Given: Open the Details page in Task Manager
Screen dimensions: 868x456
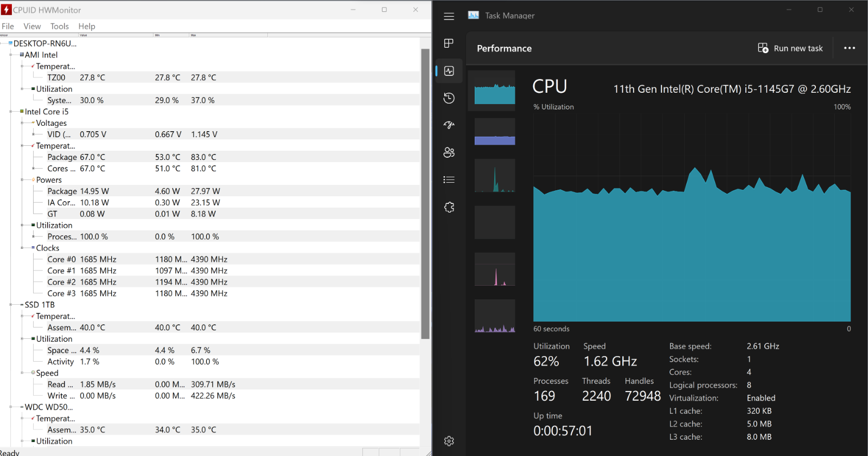Looking at the screenshot, I should (x=449, y=179).
